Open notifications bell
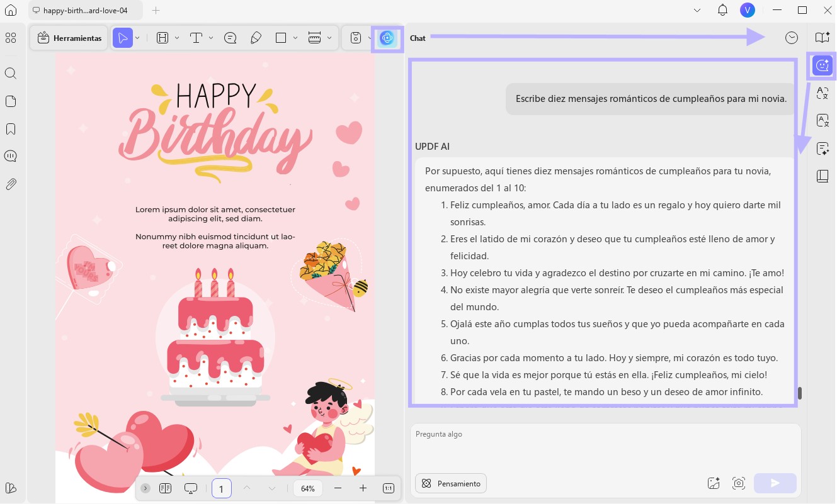837x504 pixels. click(723, 10)
